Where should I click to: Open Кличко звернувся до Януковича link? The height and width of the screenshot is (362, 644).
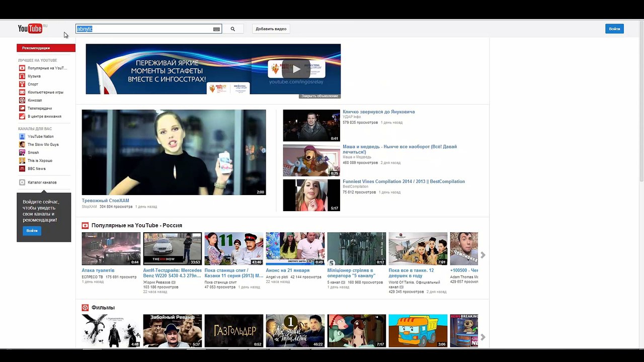[x=379, y=112]
